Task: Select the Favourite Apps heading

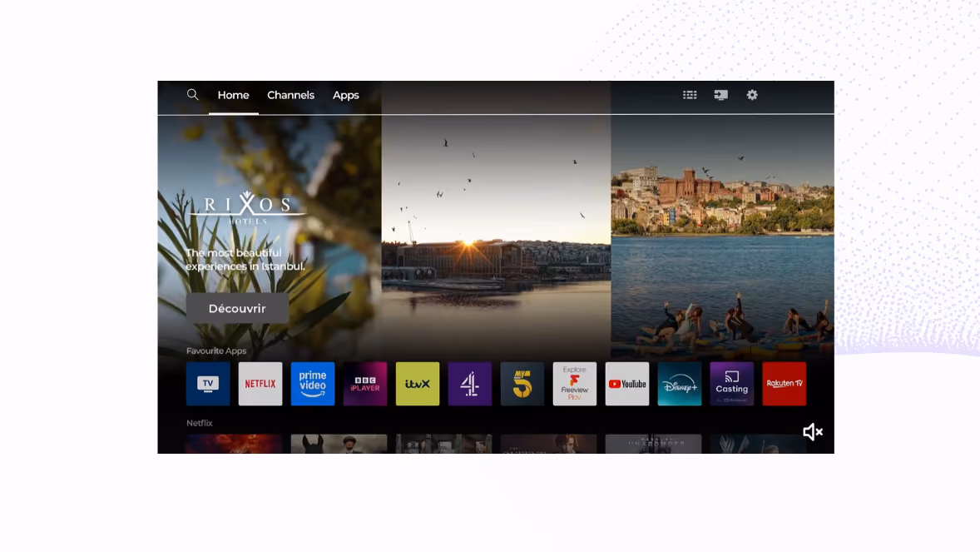Action: (216, 351)
